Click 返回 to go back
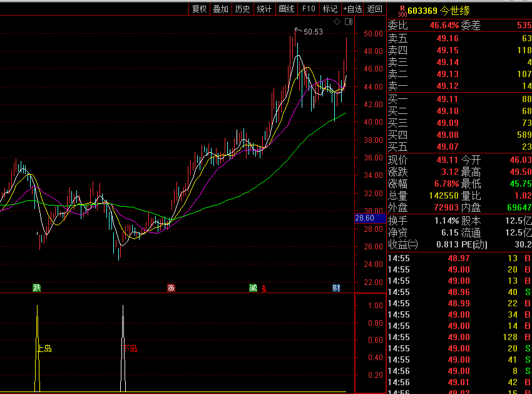532x394 pixels. tap(374, 9)
